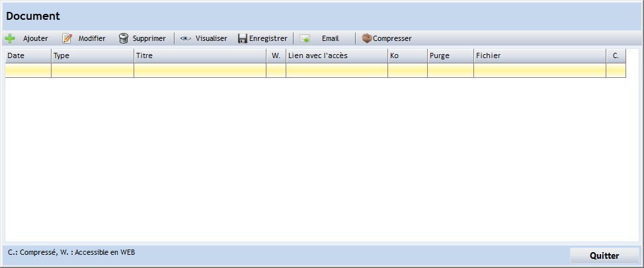Select the Modifier toolbar label
Viewport: 644px width, 268px height.
[x=92, y=38]
